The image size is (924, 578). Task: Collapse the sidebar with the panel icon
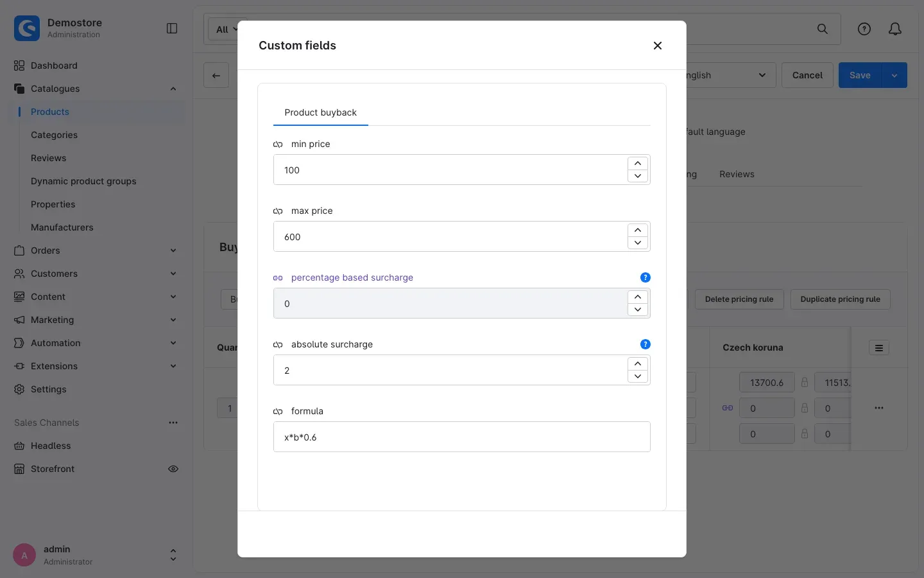click(172, 28)
